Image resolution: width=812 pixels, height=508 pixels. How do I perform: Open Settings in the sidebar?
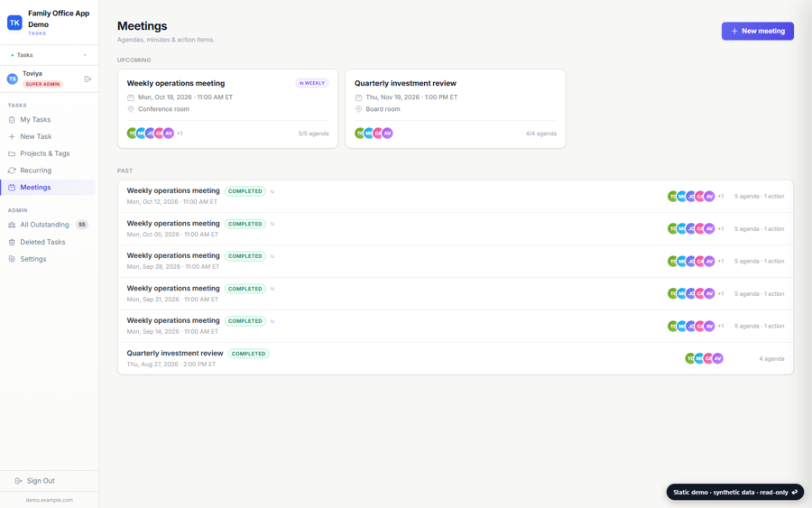[x=48, y=259]
